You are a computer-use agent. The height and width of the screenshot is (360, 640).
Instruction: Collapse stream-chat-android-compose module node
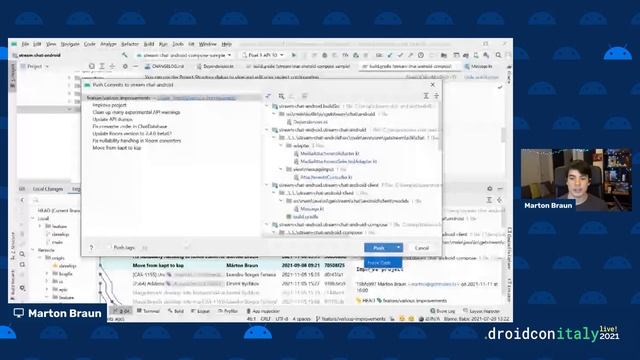point(267,225)
